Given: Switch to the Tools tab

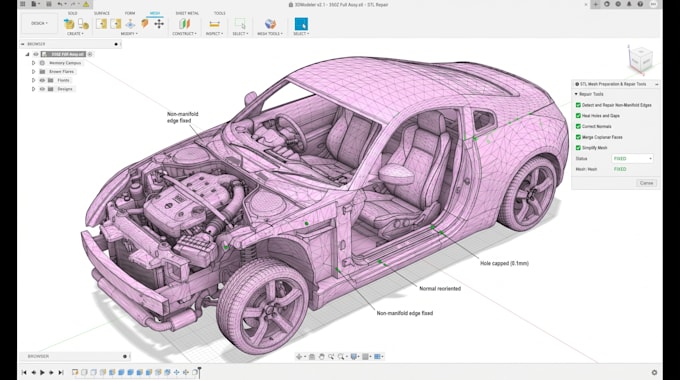Looking at the screenshot, I should tap(219, 13).
